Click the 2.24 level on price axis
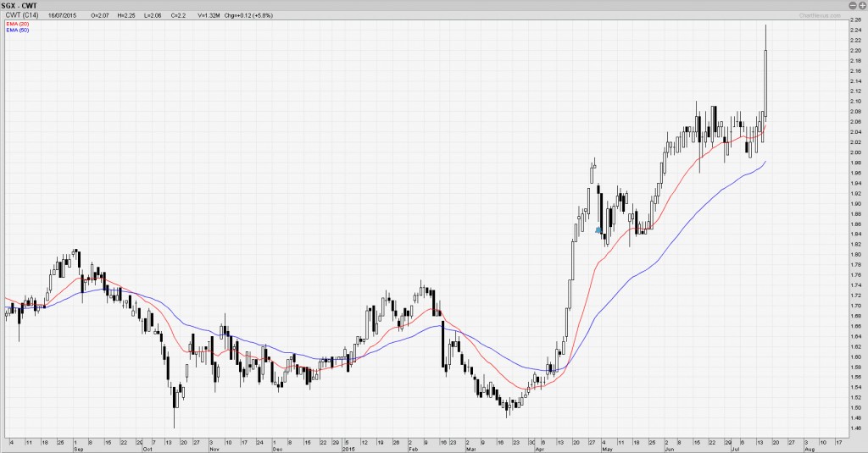Image resolution: width=868 pixels, height=453 pixels. click(854, 30)
